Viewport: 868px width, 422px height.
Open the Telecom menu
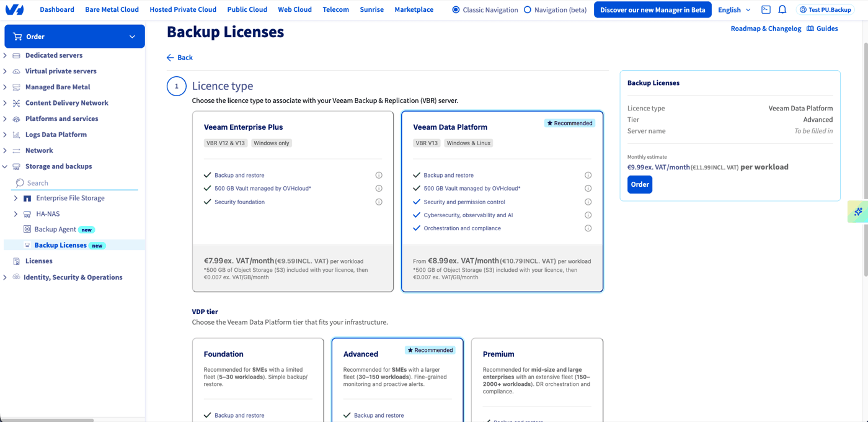tap(336, 10)
